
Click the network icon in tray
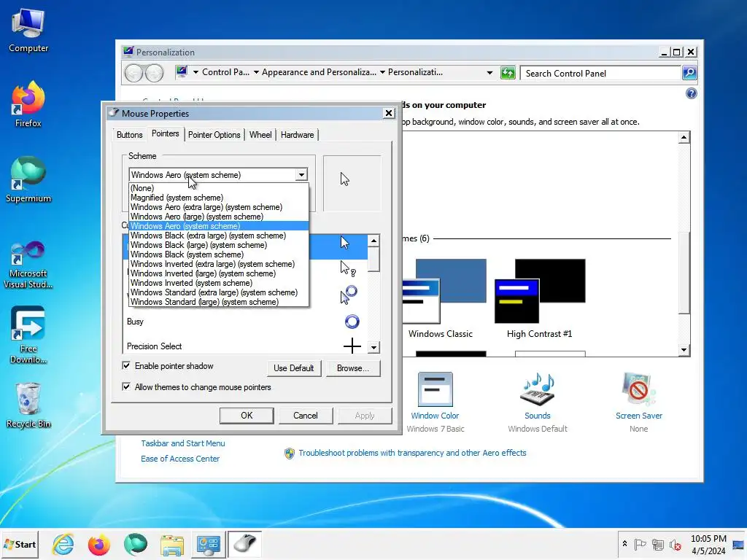[x=657, y=544]
